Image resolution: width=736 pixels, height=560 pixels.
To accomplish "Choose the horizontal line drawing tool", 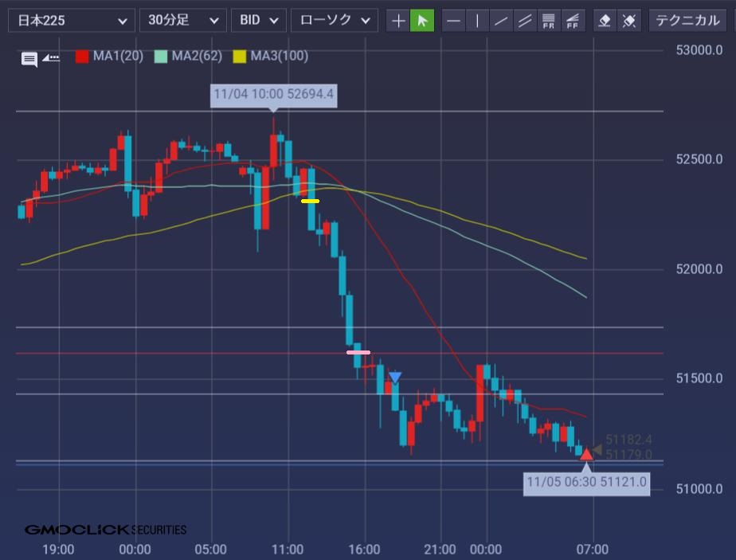I will [x=453, y=20].
